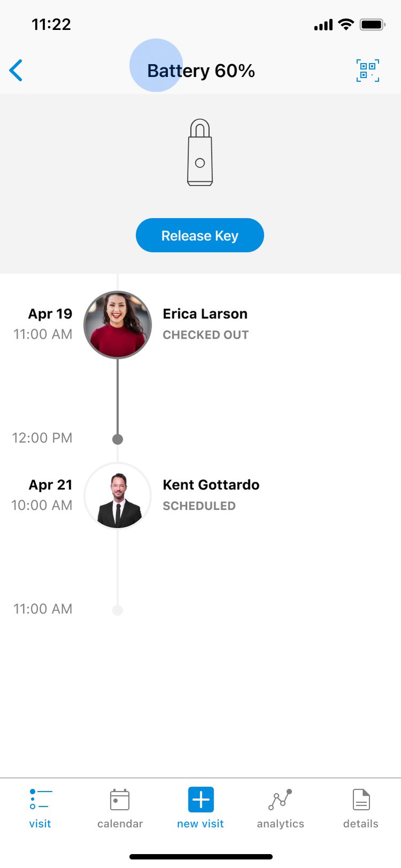The image size is (401, 868).
Task: Select Erica Larson visit entry name
Action: pos(205,314)
